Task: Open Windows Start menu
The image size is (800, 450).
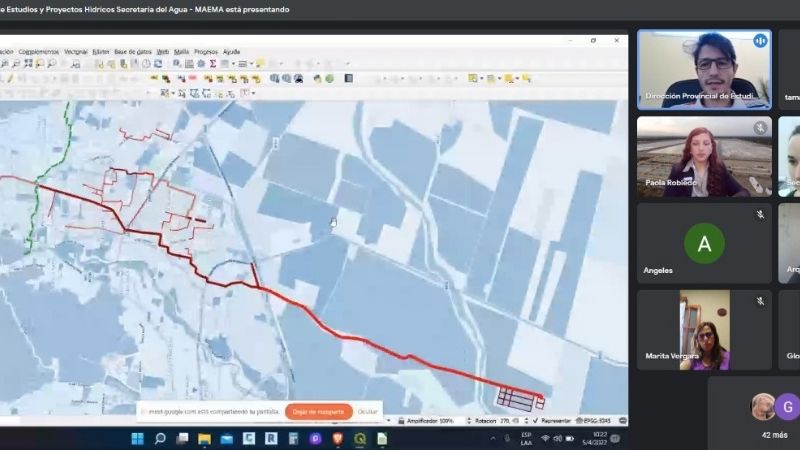Action: [x=137, y=438]
